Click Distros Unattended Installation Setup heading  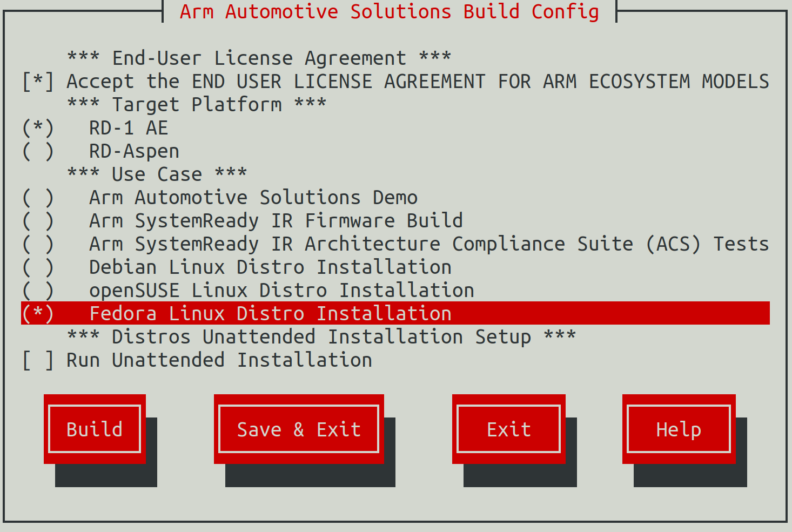click(x=321, y=336)
